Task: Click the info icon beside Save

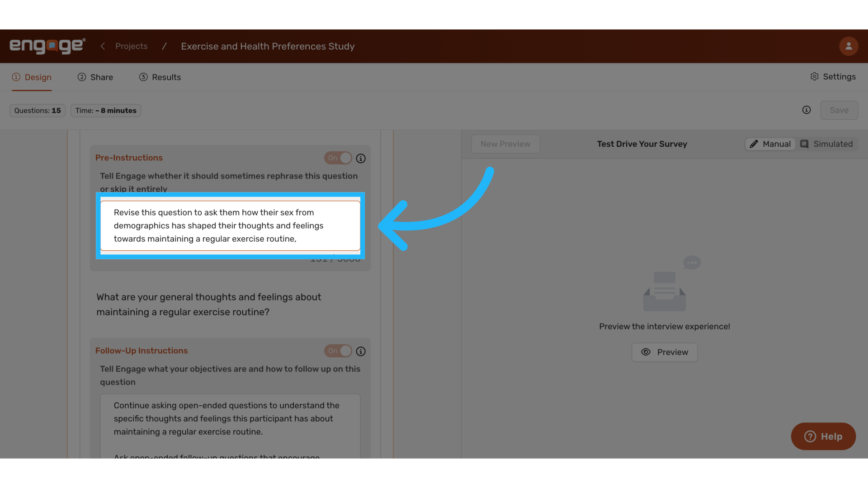Action: point(807,110)
